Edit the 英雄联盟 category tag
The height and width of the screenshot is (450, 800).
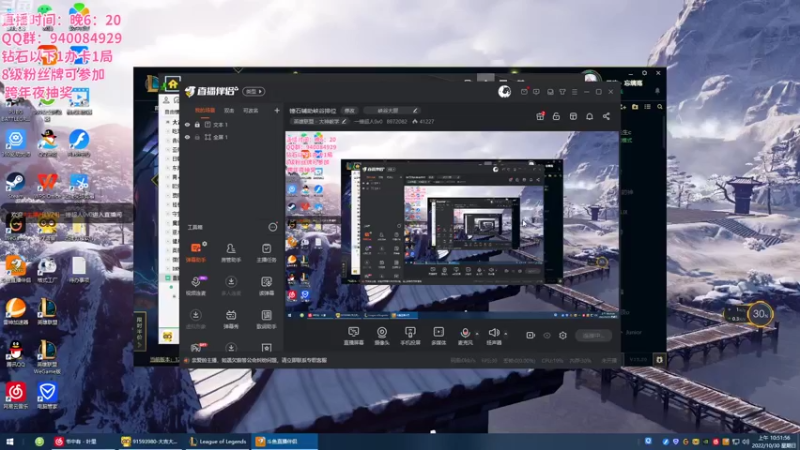click(319, 121)
